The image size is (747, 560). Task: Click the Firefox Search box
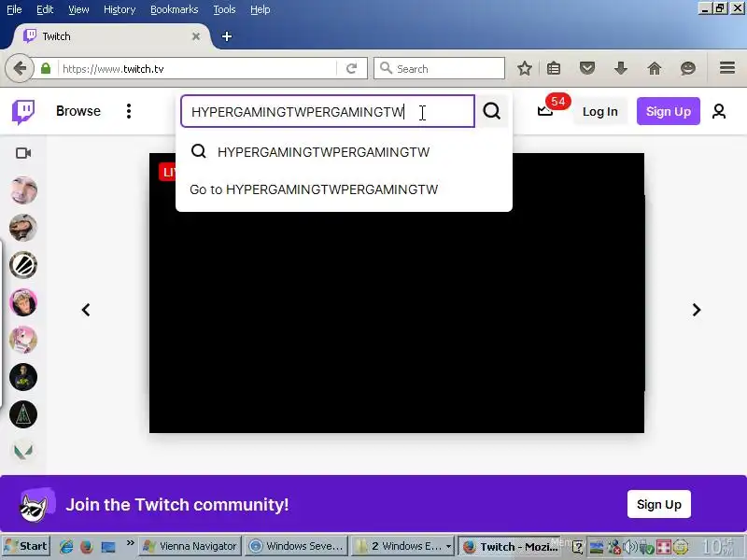click(439, 68)
